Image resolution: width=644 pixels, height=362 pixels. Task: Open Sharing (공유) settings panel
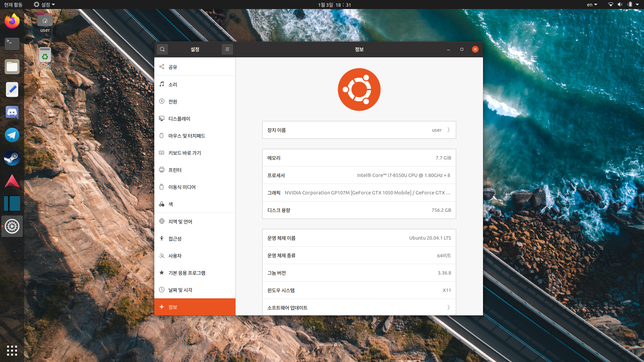[x=195, y=67]
